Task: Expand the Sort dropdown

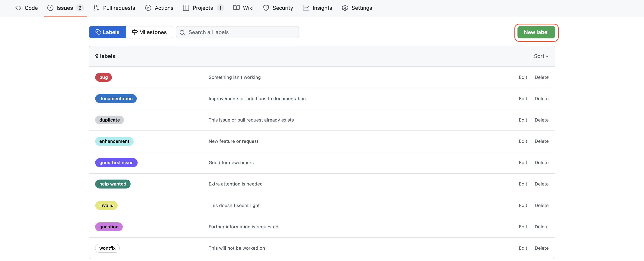Action: (541, 56)
